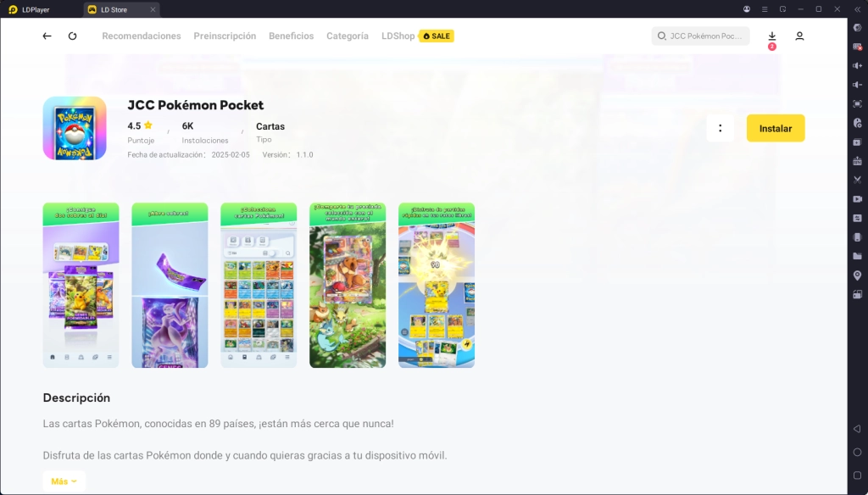Screen dimensions: 868x495
Task: Click the update date 2025-02-05
Action: [x=231, y=155]
